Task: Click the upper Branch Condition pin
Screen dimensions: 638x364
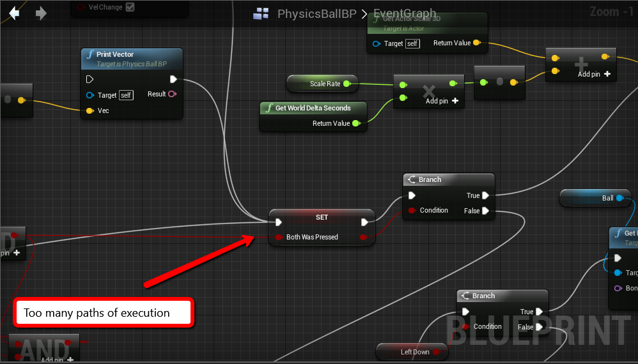Action: [412, 210]
